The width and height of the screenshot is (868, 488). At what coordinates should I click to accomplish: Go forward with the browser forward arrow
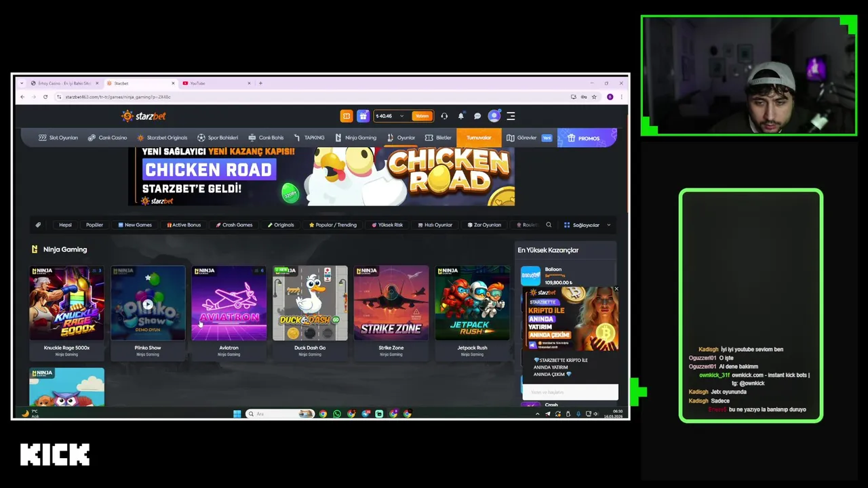click(x=33, y=97)
